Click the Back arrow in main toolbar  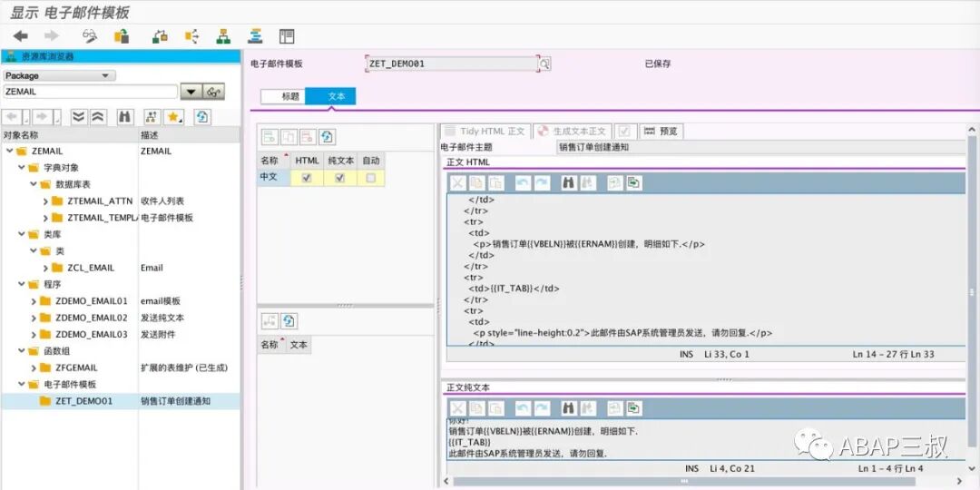click(x=21, y=36)
